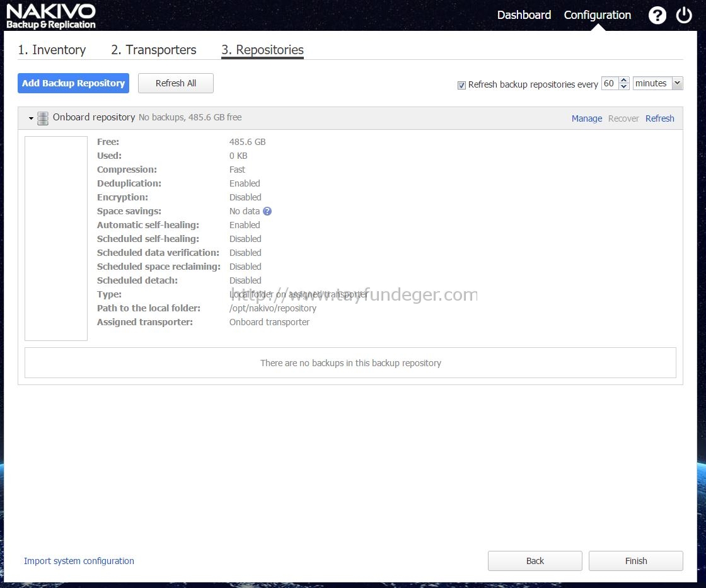
Task: Click the 'Scheduled detach:' label
Action: (137, 280)
